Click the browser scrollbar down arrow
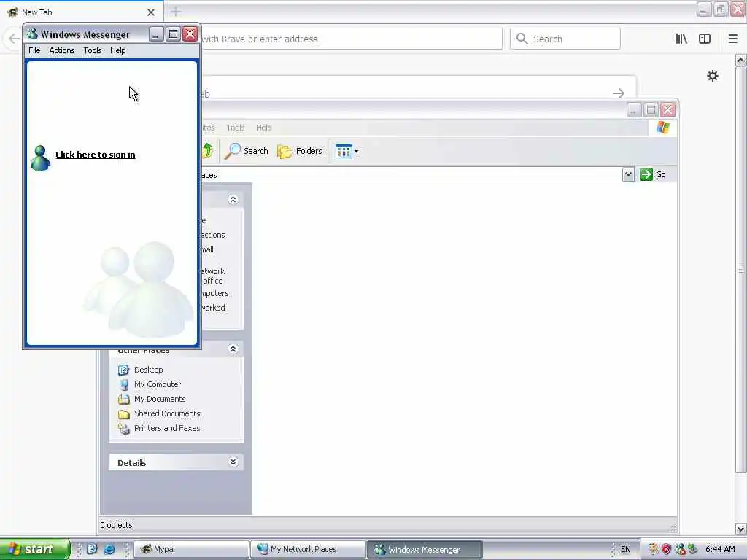The width and height of the screenshot is (747, 560). point(741,529)
